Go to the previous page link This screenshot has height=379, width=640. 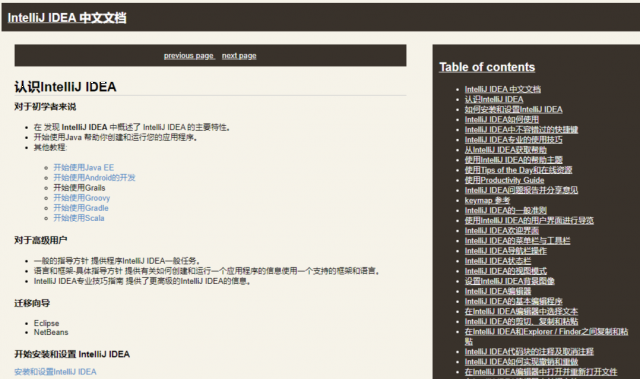tap(189, 55)
